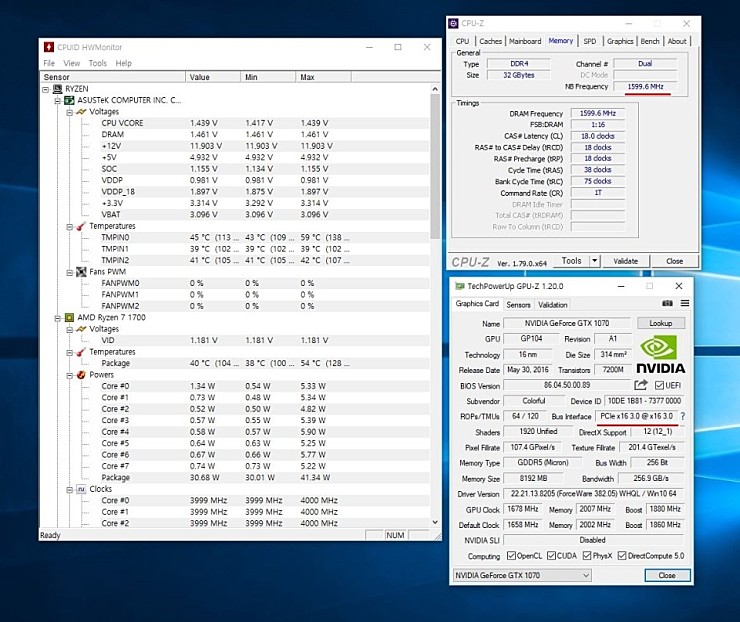Switch to the Mainboard tab in CPU-Z

coord(525,41)
